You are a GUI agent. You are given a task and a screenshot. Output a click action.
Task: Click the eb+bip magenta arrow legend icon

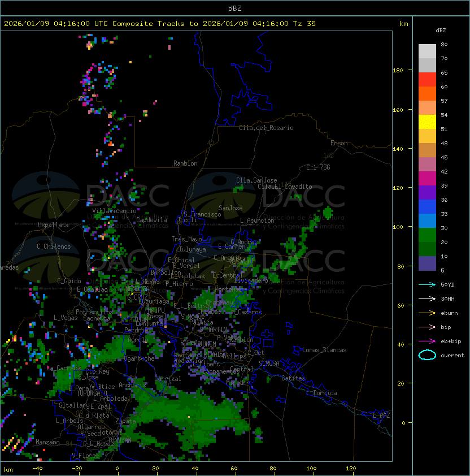click(427, 341)
